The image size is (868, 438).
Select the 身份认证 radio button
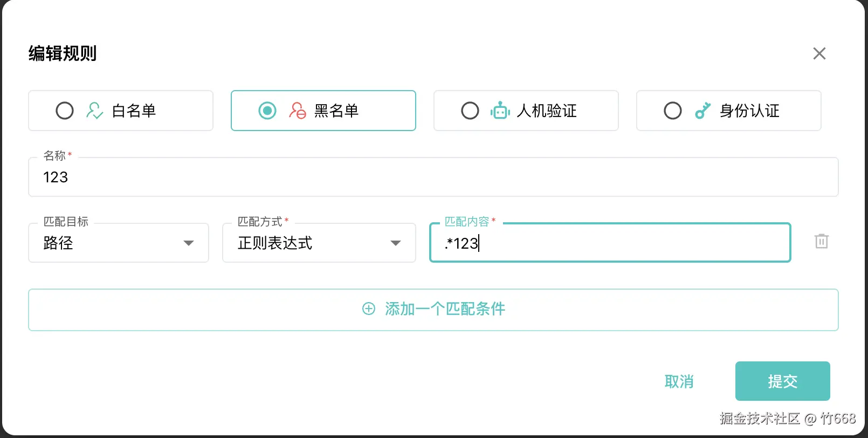(x=673, y=111)
